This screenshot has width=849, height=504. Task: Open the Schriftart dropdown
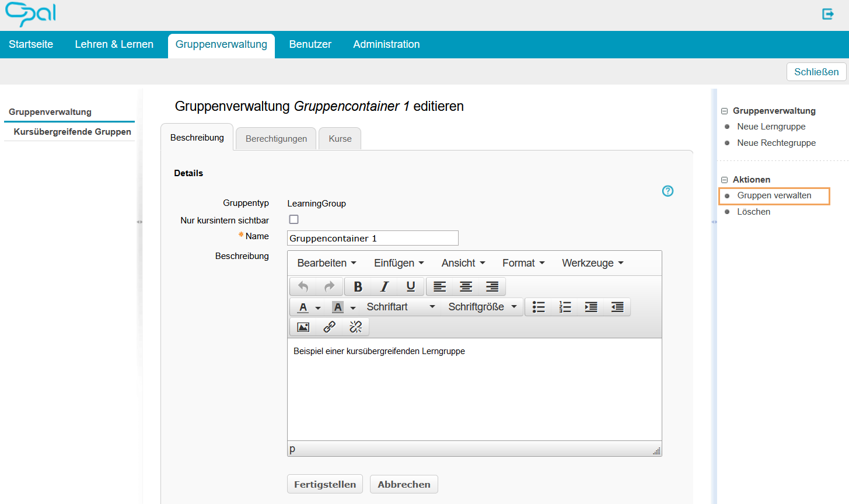[x=400, y=306]
